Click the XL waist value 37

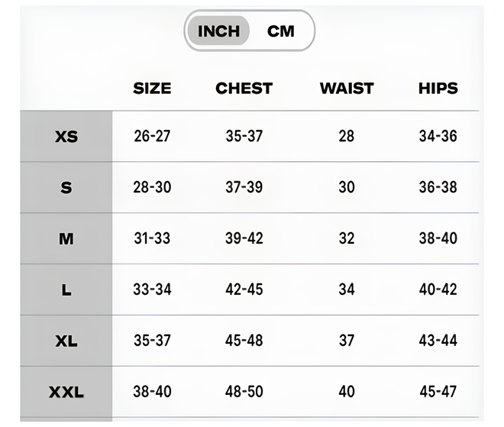[347, 341]
